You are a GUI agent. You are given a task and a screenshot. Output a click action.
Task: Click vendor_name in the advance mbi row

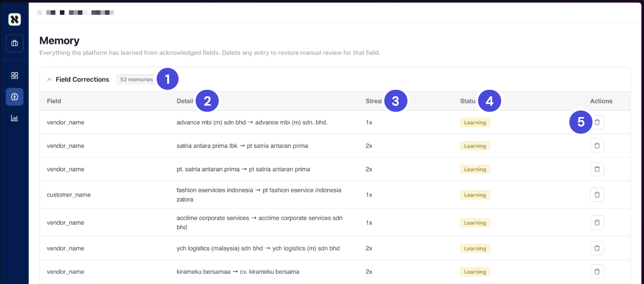[x=65, y=122]
